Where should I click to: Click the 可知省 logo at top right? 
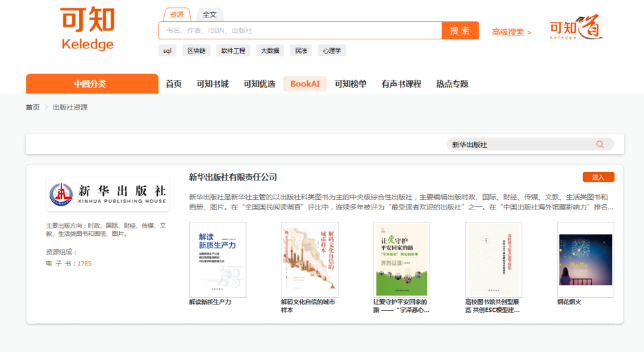tap(576, 30)
